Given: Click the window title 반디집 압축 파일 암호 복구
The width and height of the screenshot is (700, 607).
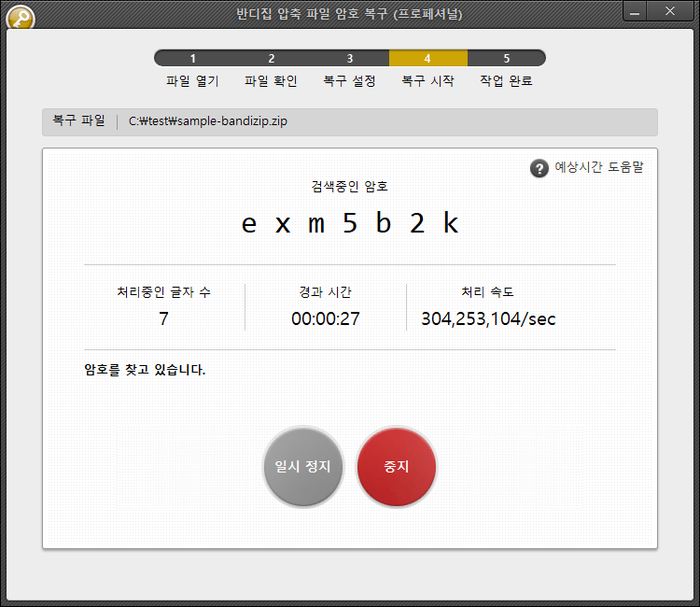Looking at the screenshot, I should click(349, 14).
